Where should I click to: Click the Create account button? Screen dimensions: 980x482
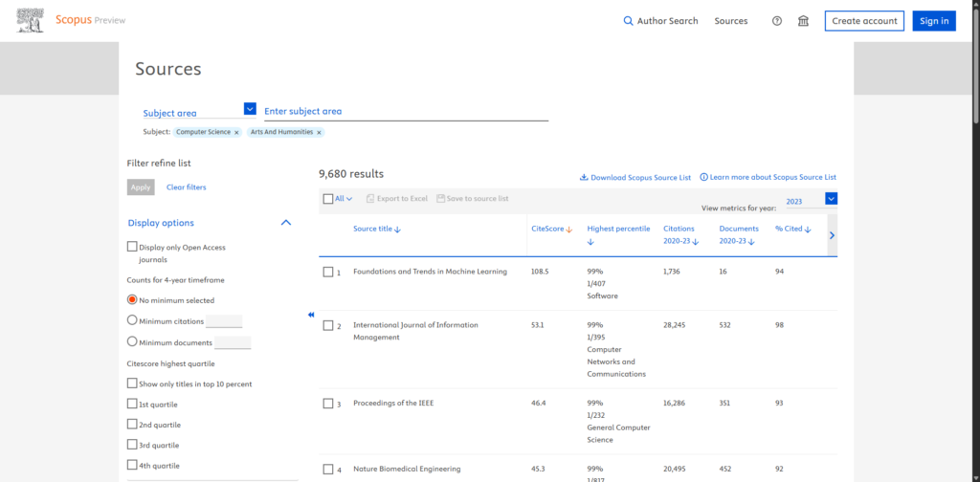point(864,21)
